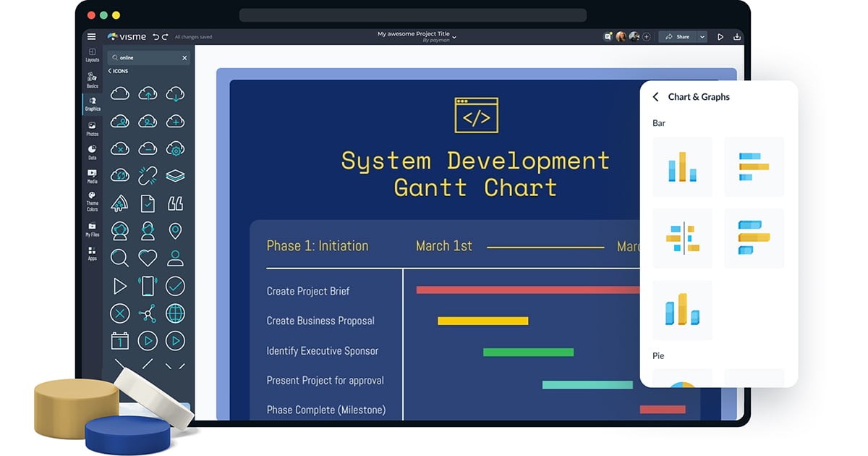Clear the 'online' search field
The width and height of the screenshot is (868, 456).
(184, 58)
